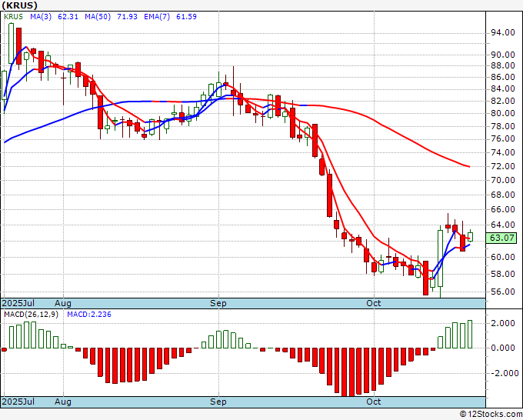Viewport: 523px width, 420px height.
Task: Click the 94.00 price axis label
Action: click(503, 32)
